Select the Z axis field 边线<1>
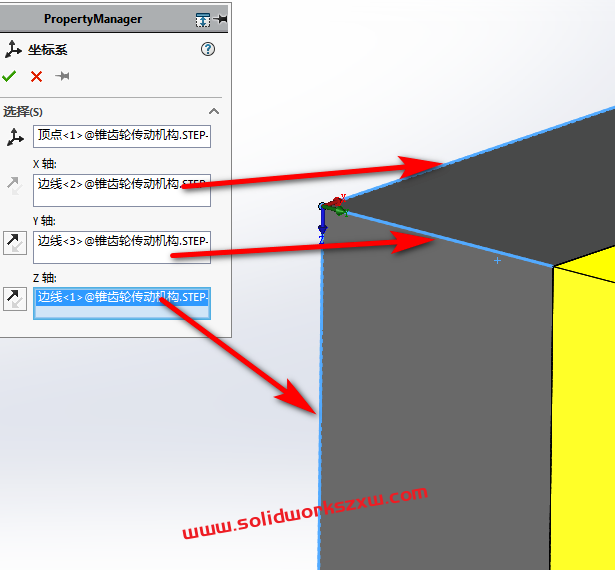615x570 pixels. pos(122,303)
